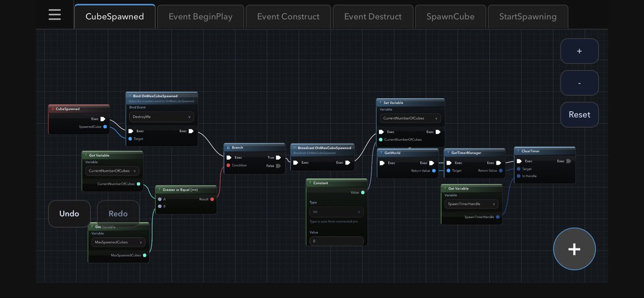This screenshot has width=644, height=298.
Task: Click Exec output pin on CubeSpawned node
Action: pos(103,119)
